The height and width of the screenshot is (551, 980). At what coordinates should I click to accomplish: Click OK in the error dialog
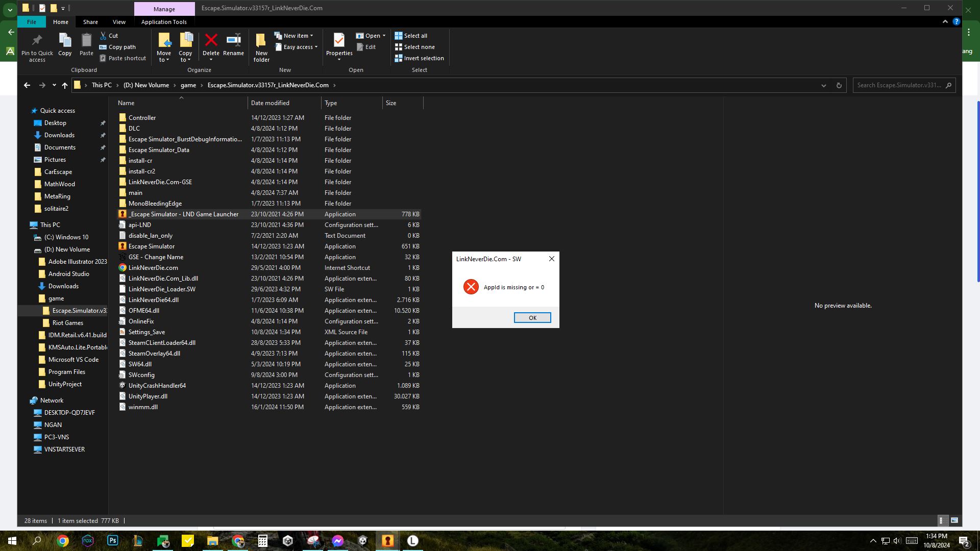(532, 318)
